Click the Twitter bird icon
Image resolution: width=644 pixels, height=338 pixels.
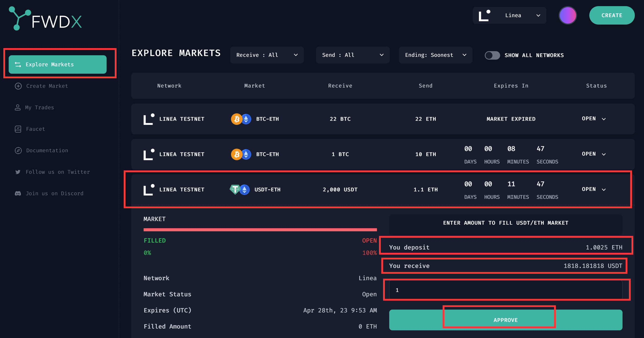[x=18, y=172]
